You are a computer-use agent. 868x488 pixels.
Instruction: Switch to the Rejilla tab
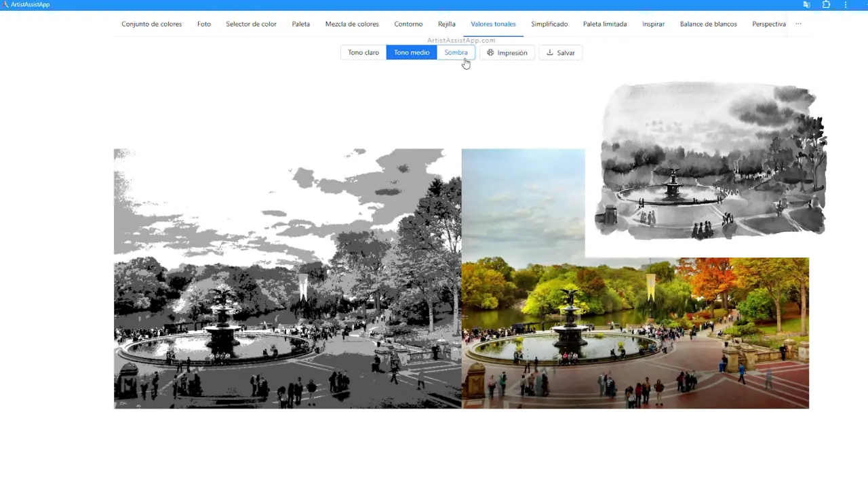(x=447, y=24)
